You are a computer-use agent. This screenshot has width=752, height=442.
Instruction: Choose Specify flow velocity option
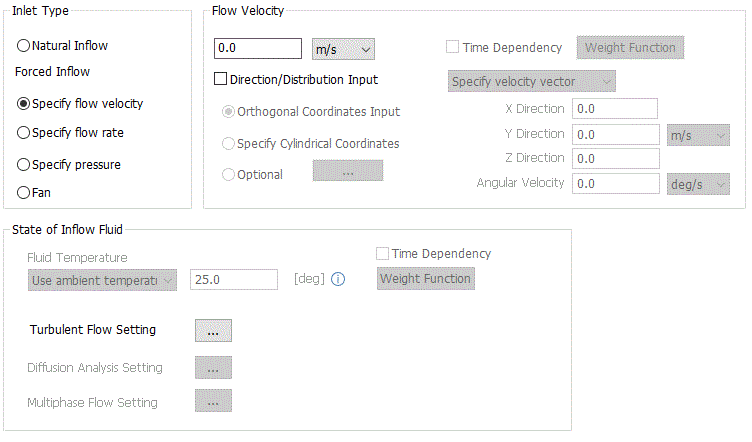(x=24, y=103)
